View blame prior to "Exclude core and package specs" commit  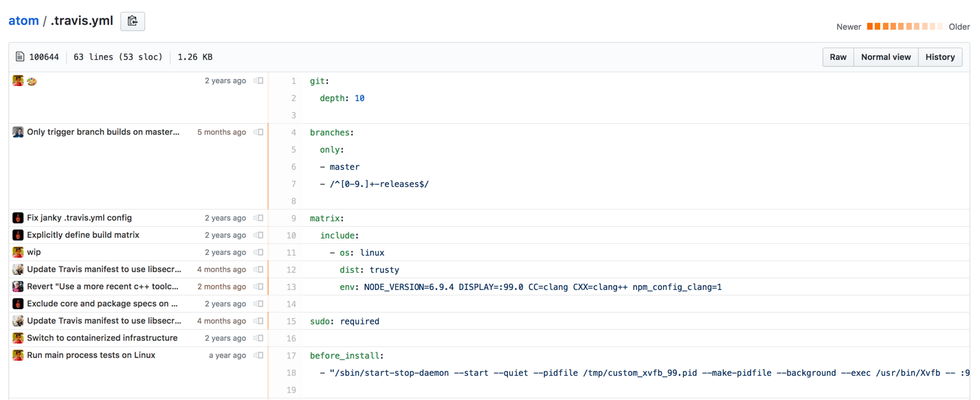(258, 303)
